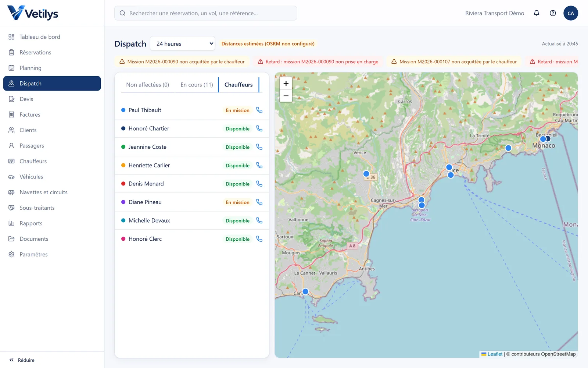Click Distances estimées OSRM warning badge

(x=268, y=43)
